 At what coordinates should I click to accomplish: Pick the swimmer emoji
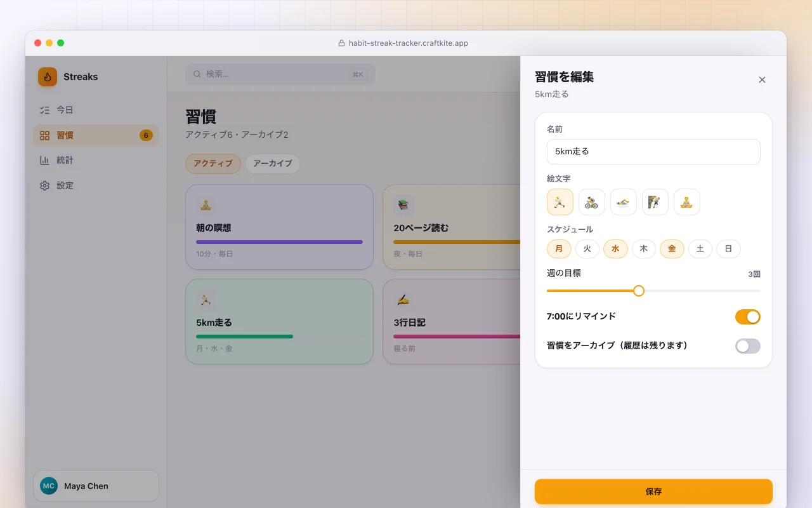624,202
